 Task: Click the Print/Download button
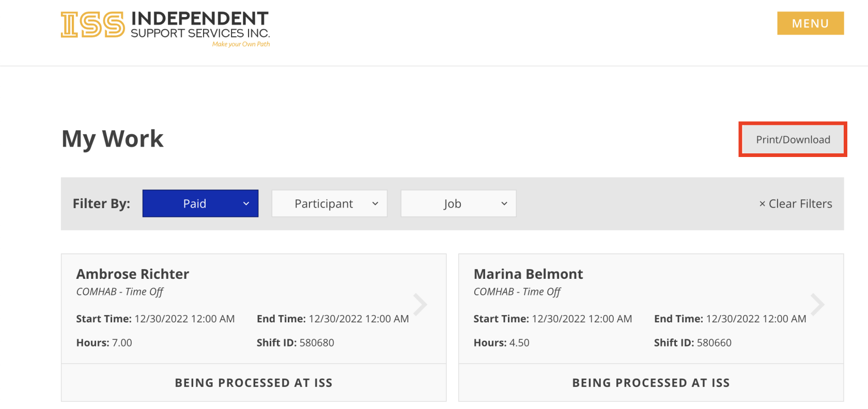[x=793, y=139]
